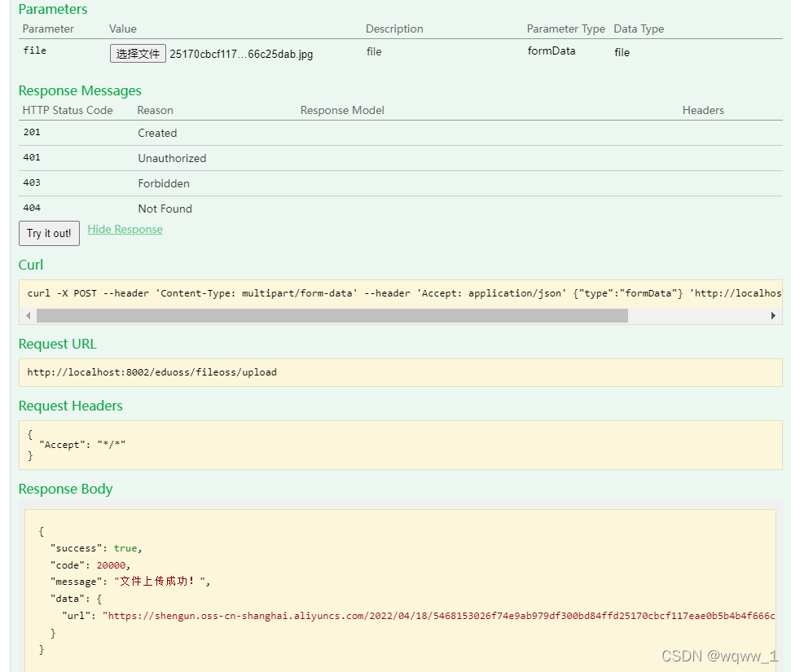Click the Try it out! button
Screen dimensions: 791x672
pos(49,233)
